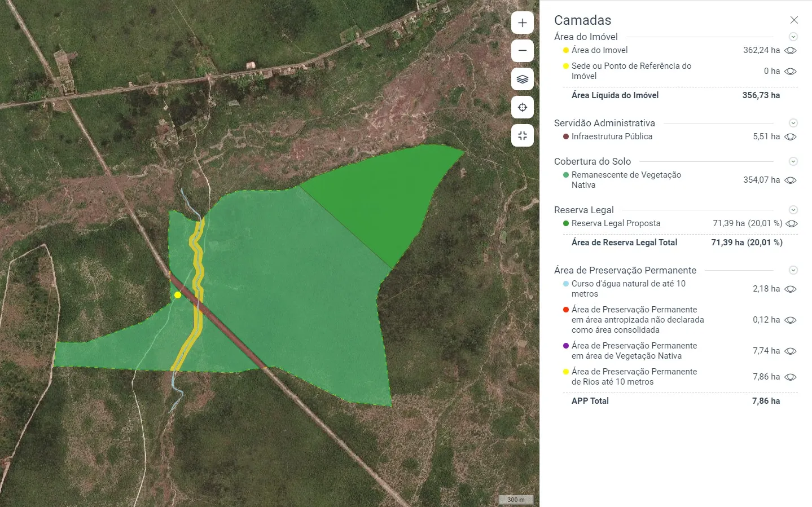Open the map layers button
Screen dimensions: 812x507
coord(523,79)
